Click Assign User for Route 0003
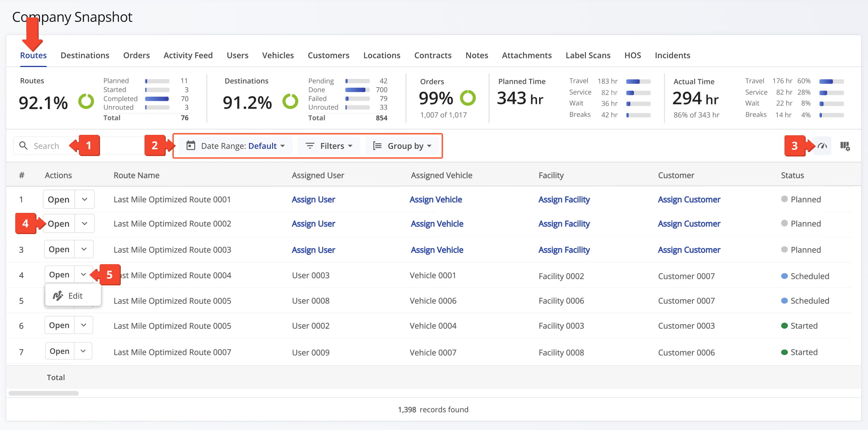Screen dimensions: 868x430 pos(313,250)
